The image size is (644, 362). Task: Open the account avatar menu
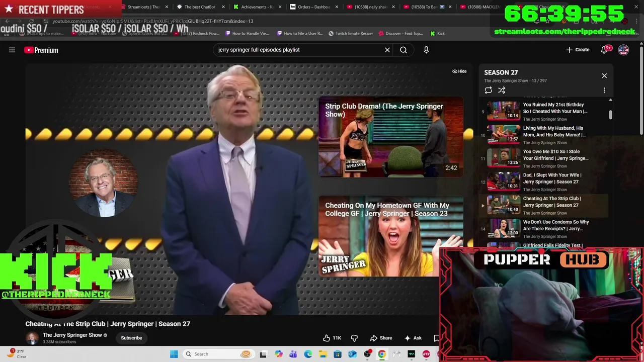[623, 50]
